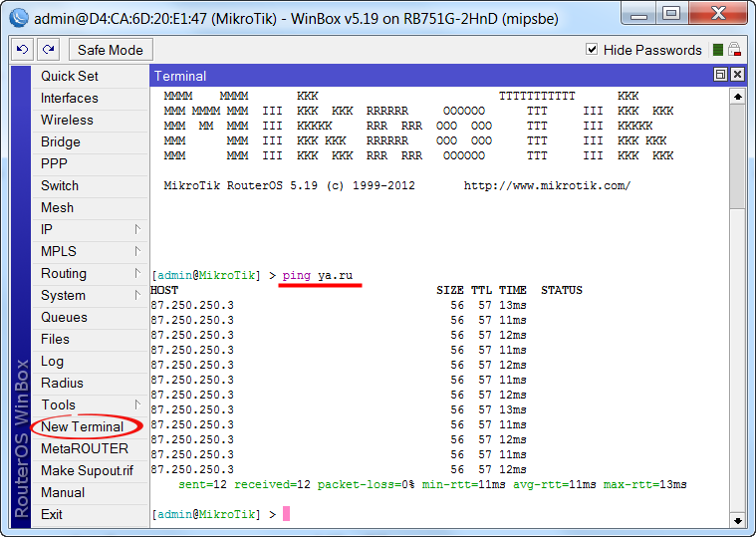
Task: Expand the Routing submenu
Action: [90, 273]
